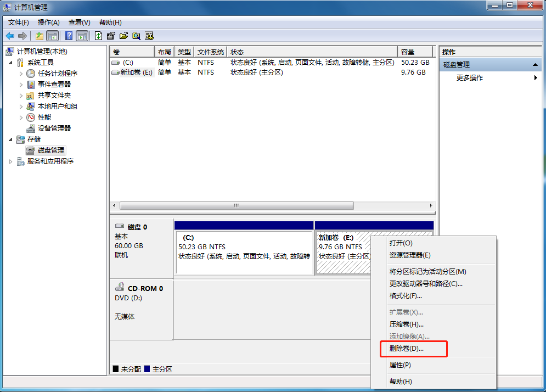The height and width of the screenshot is (392, 546).
Task: Collapse the 存储 tree node
Action: click(11, 139)
